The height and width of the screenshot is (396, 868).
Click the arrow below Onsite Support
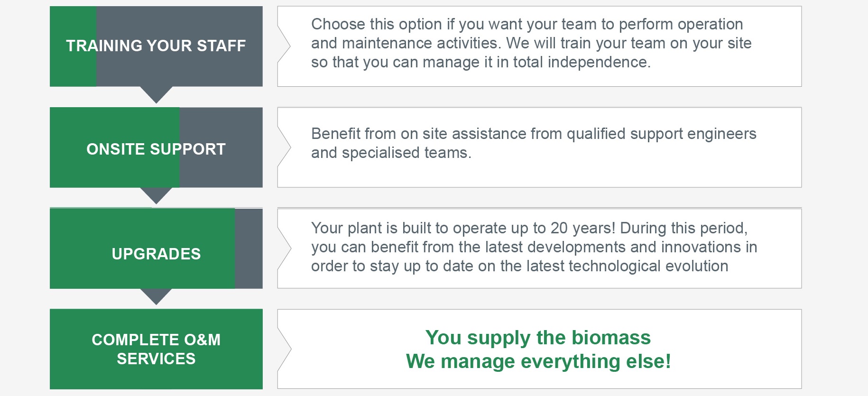pos(156,196)
